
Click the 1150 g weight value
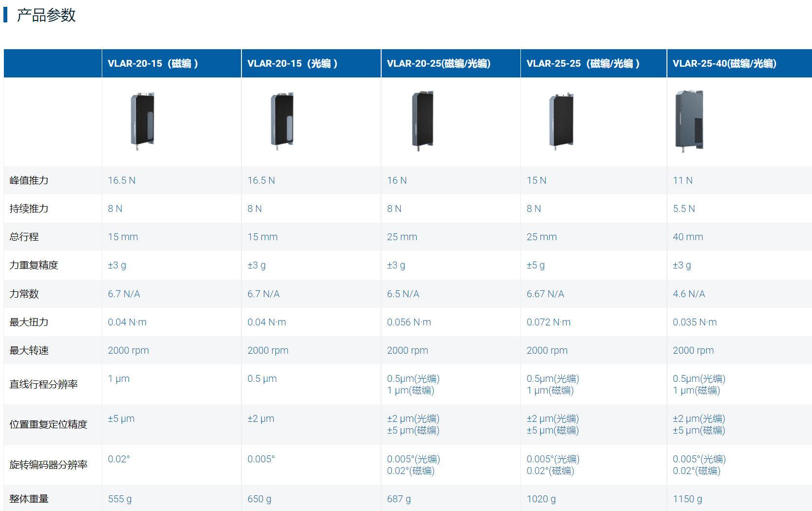pos(687,499)
